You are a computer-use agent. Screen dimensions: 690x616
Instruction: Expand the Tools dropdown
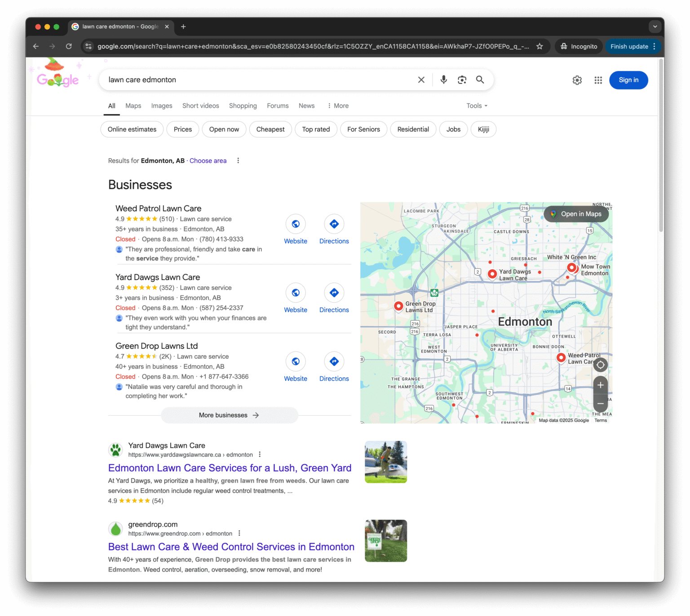point(477,106)
